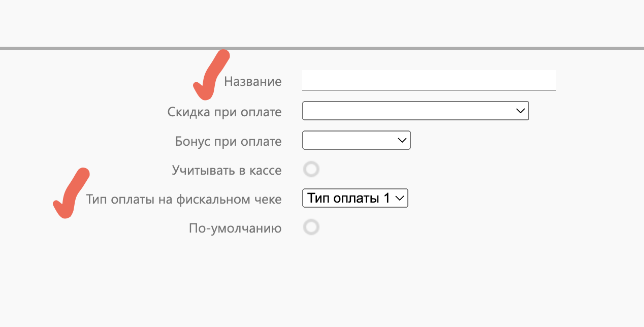Click the "Название" field label
The image size is (644, 327).
(x=252, y=81)
